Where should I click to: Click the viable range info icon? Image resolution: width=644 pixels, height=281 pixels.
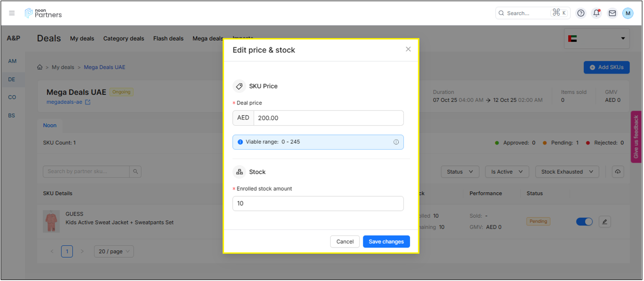396,142
